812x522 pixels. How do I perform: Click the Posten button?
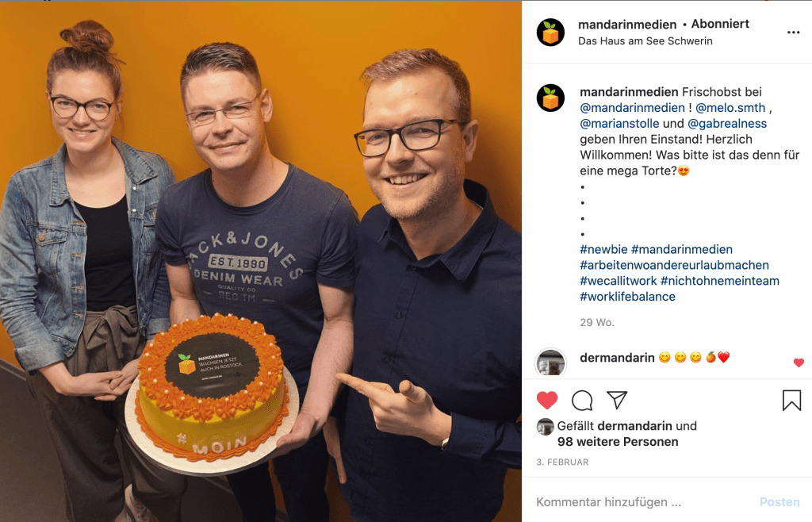779,502
